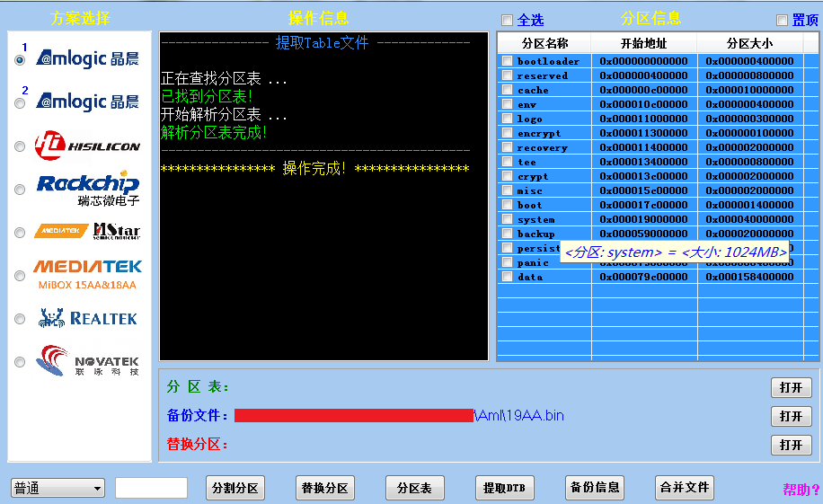This screenshot has width=823, height=504.
Task: Click the 操作完成! message in the log
Action: 314,169
